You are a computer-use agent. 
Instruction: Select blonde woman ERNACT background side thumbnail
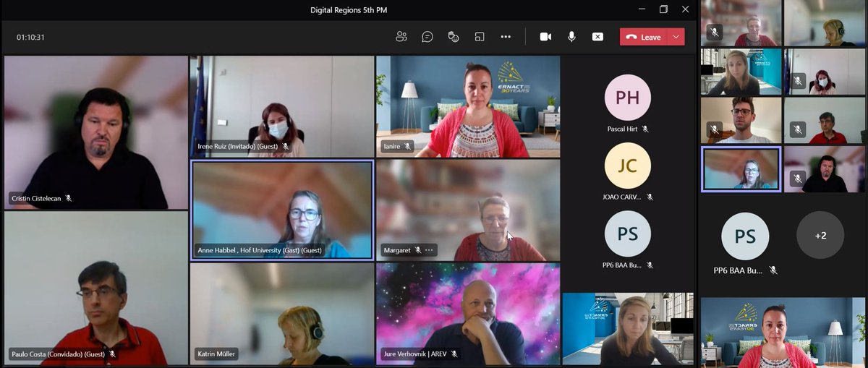[741, 72]
